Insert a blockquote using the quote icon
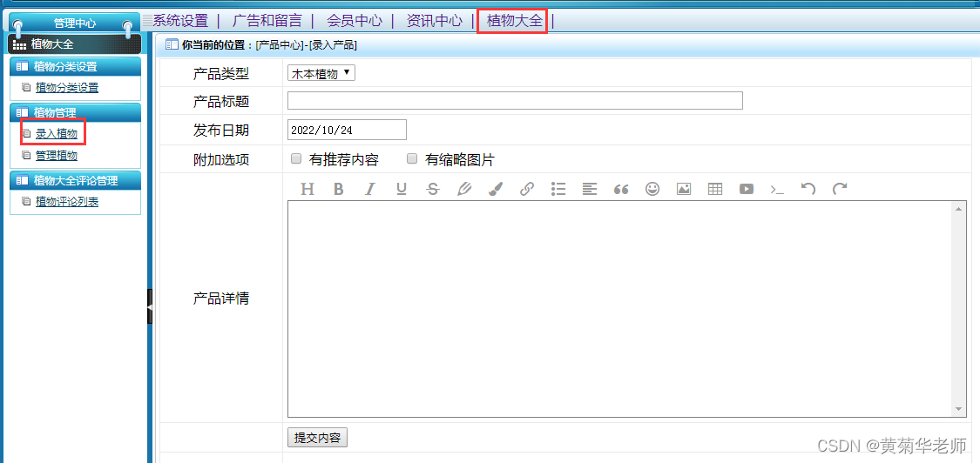 620,189
